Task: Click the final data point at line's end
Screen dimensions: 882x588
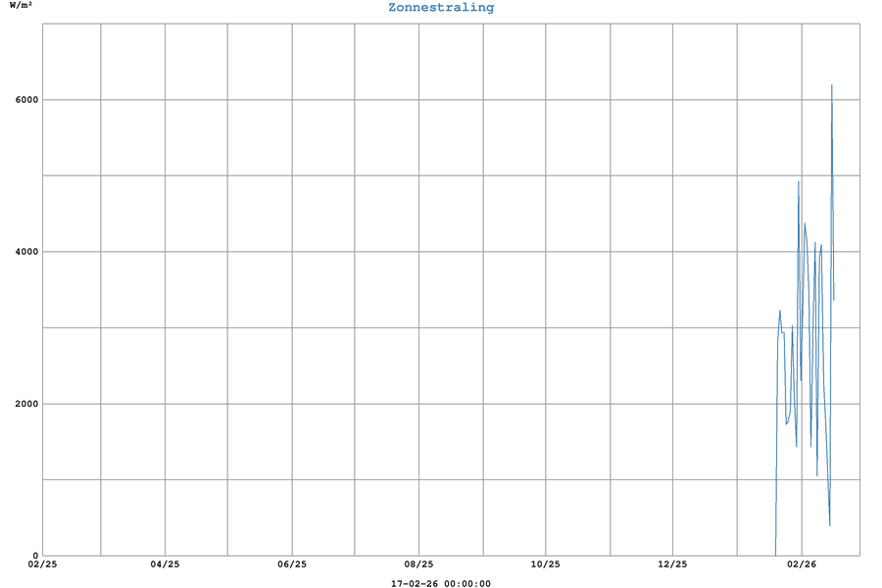Action: (834, 300)
